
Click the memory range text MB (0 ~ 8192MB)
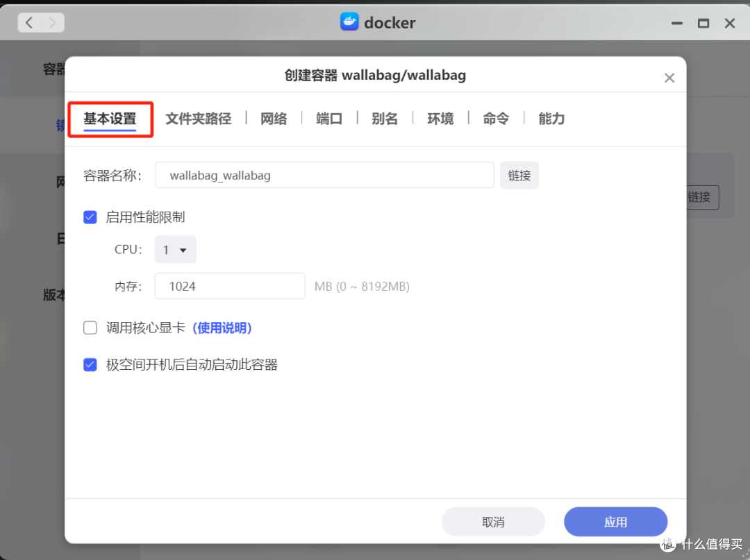click(362, 286)
